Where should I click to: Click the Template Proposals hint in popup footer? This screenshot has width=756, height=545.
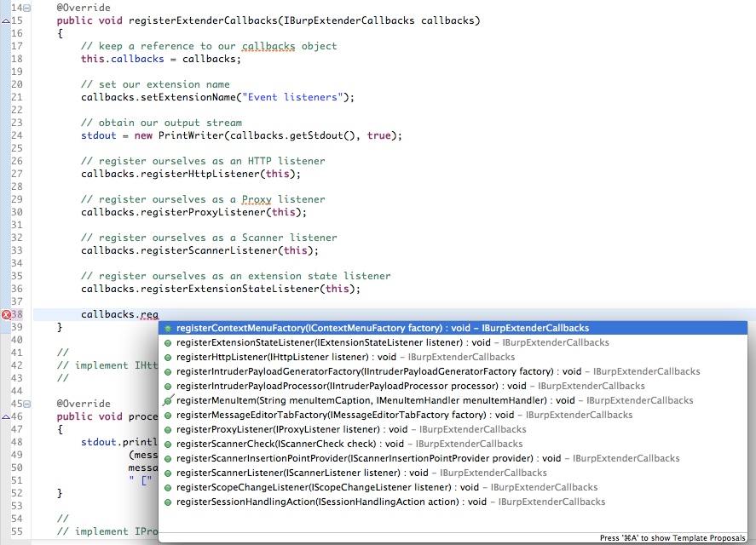click(x=672, y=538)
